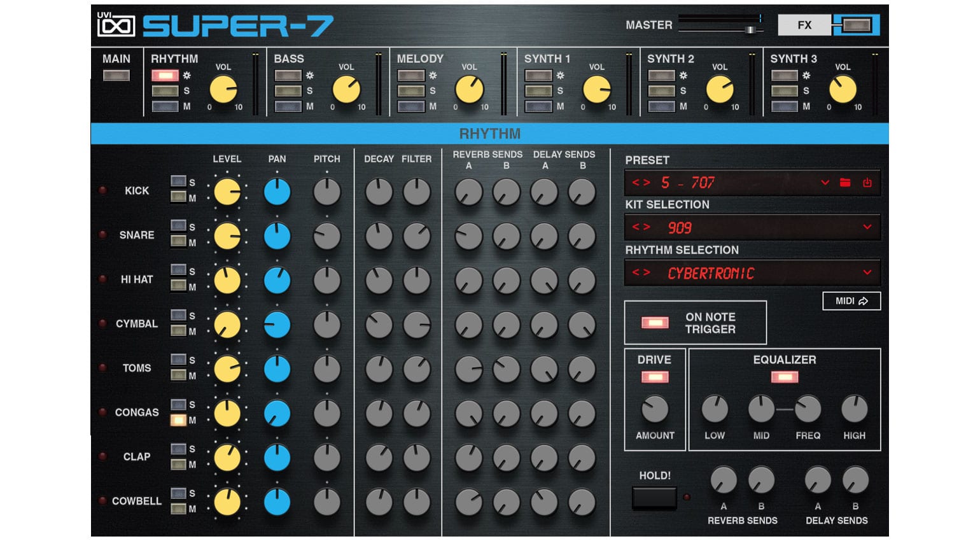Click the Kick Level knob
The height and width of the screenshot is (541, 980).
pyautogui.click(x=227, y=192)
